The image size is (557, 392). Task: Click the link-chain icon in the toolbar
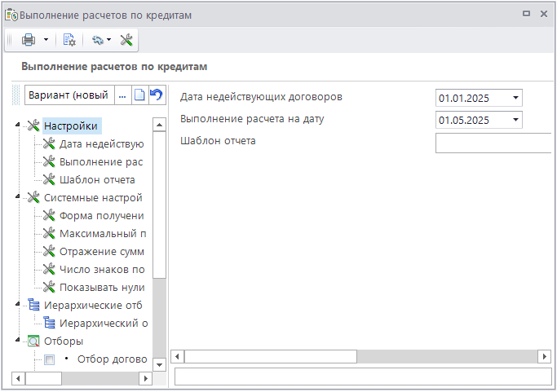pos(98,39)
